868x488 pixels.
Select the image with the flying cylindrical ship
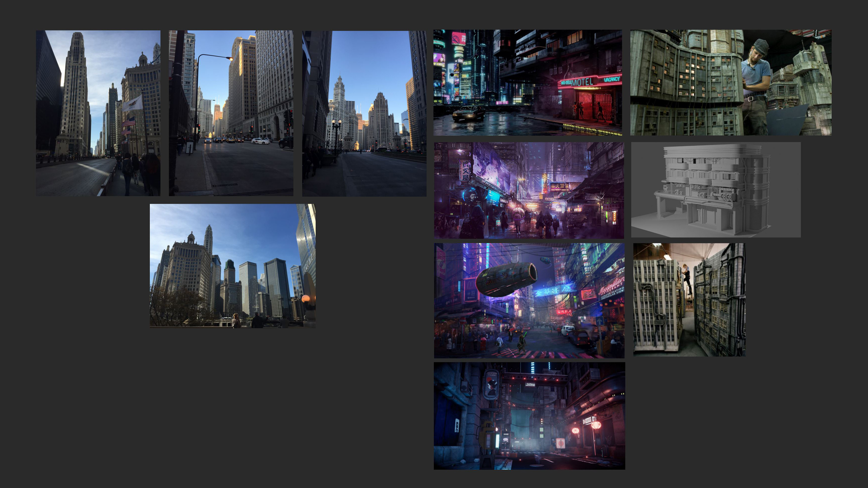click(x=529, y=300)
